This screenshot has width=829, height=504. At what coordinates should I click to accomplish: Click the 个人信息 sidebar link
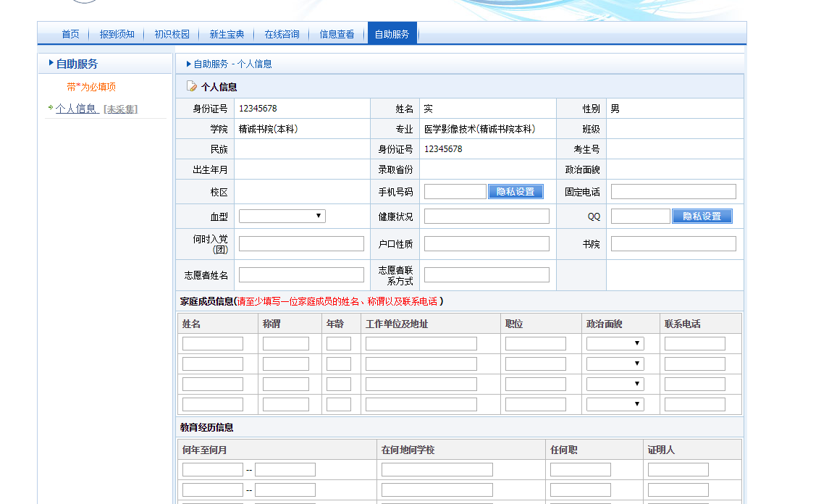[77, 109]
